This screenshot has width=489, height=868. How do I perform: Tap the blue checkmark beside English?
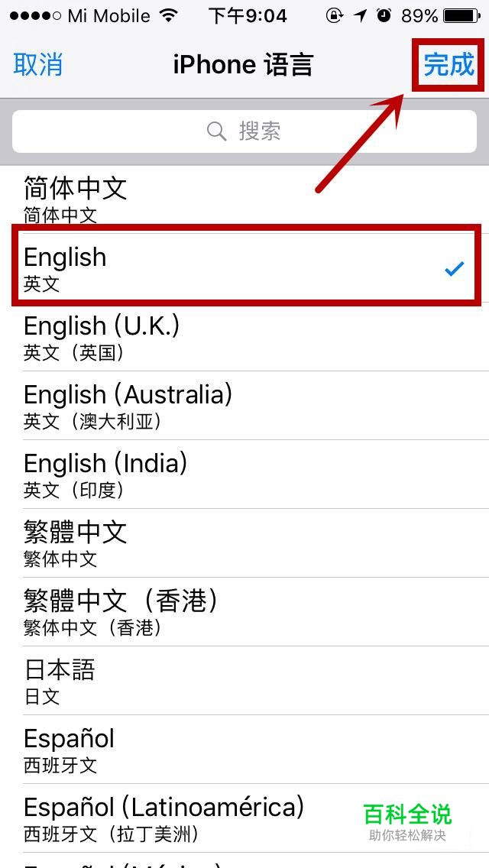coord(454,270)
